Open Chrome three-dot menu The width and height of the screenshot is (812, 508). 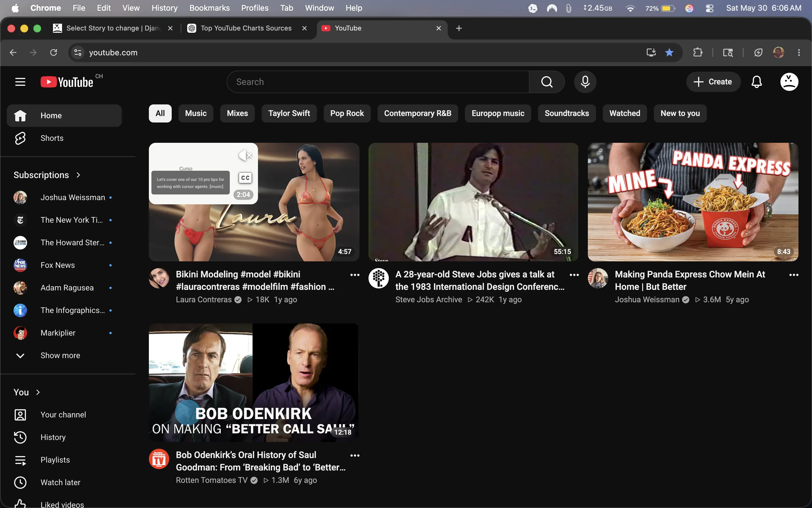pos(799,52)
